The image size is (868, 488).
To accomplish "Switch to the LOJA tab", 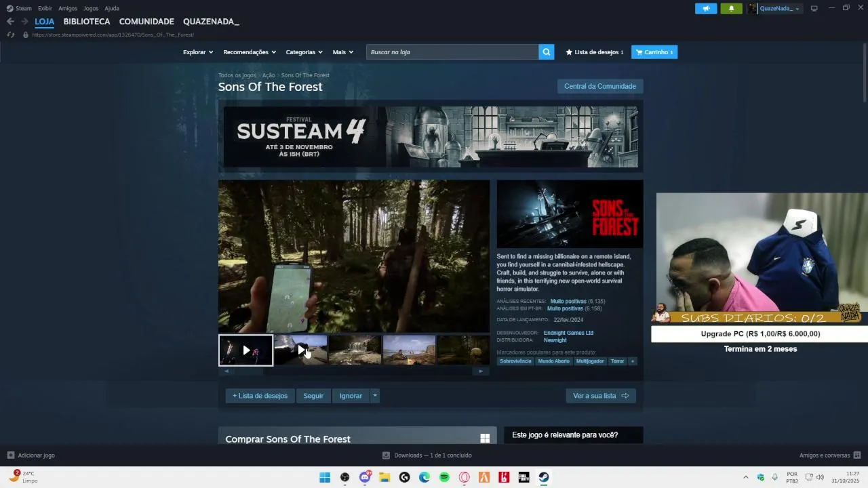I will tap(45, 22).
